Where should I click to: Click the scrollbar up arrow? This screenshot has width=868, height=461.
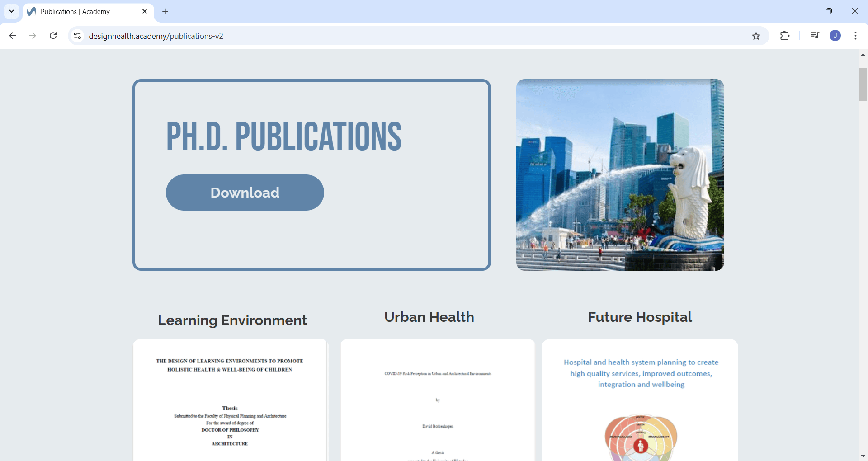863,54
